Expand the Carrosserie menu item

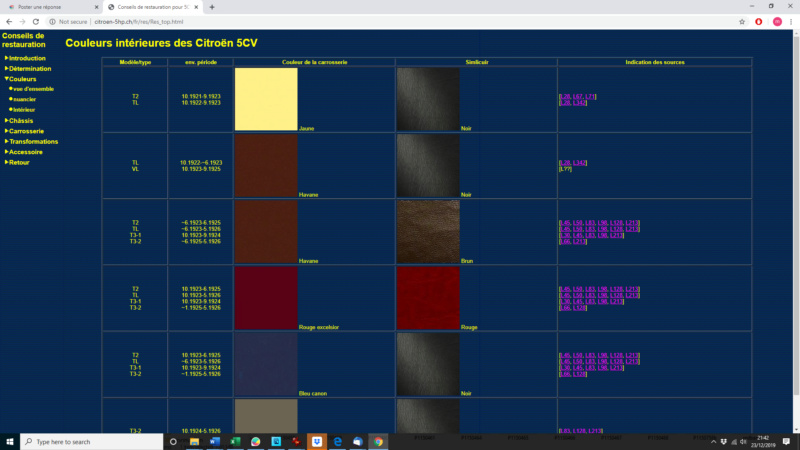(x=24, y=131)
